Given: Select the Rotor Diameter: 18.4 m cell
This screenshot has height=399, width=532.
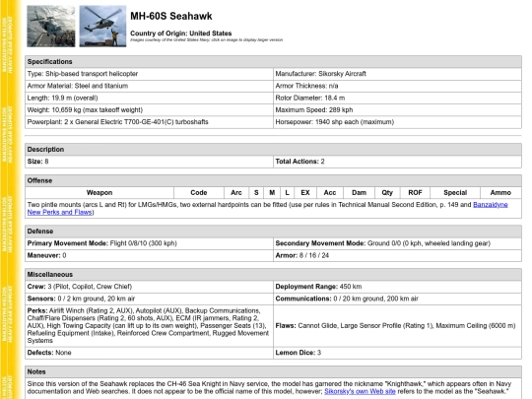Looking at the screenshot, I should 397,99.
